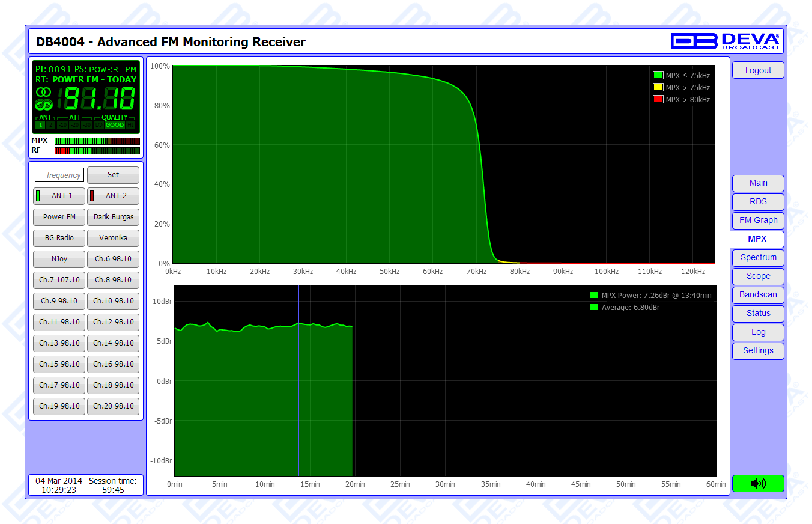Focus the frequency input field

point(59,175)
